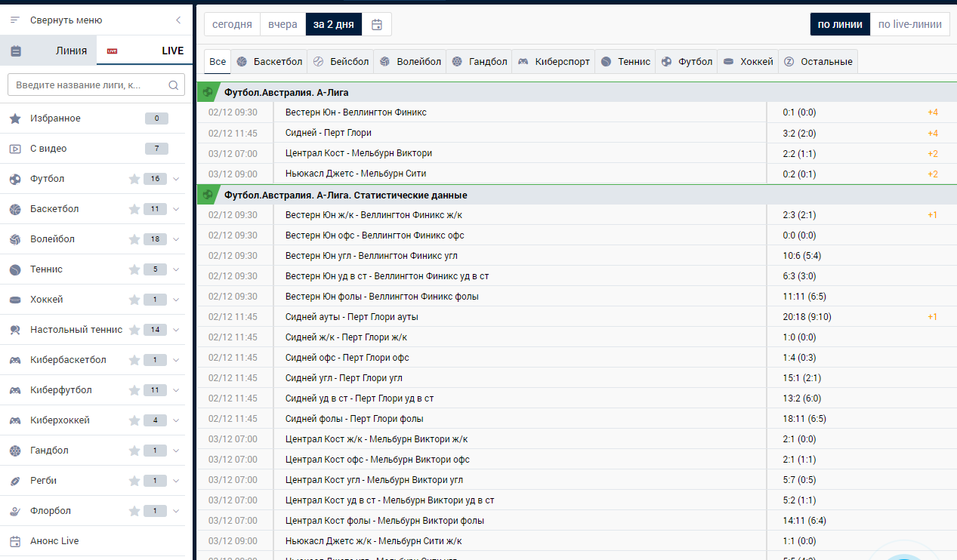The height and width of the screenshot is (560, 957).
Task: Toggle favorite star for Настольный теннис
Action: [x=134, y=330]
